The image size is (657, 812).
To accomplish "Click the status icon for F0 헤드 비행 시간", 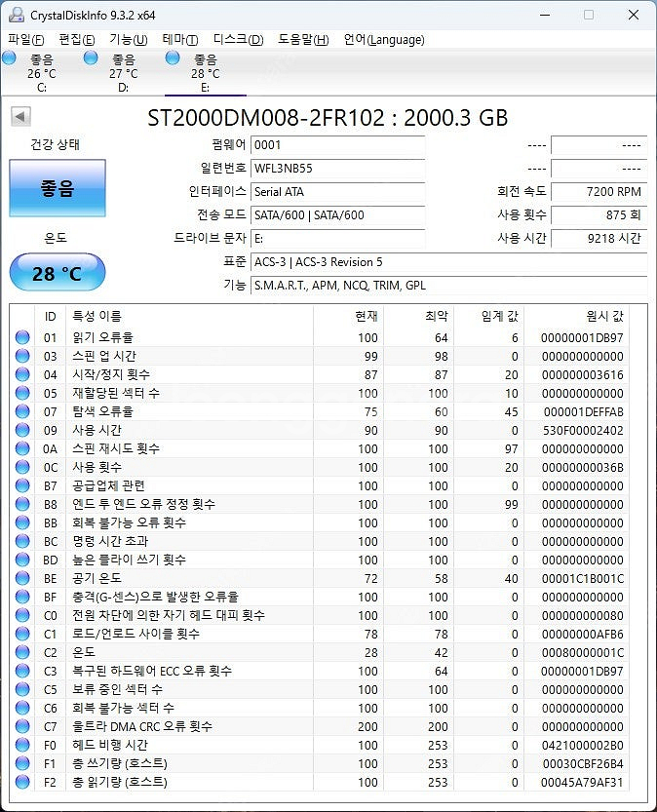I will [22, 745].
